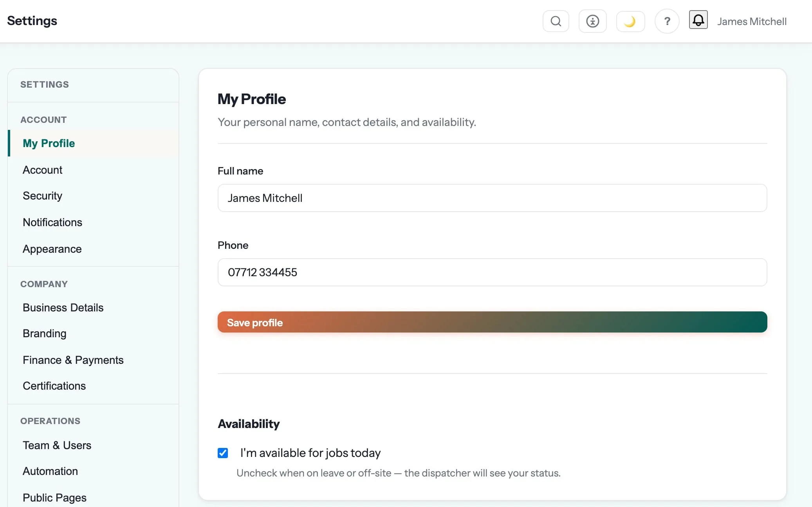This screenshot has width=812, height=507.
Task: Open the search icon in header
Action: coord(556,21)
